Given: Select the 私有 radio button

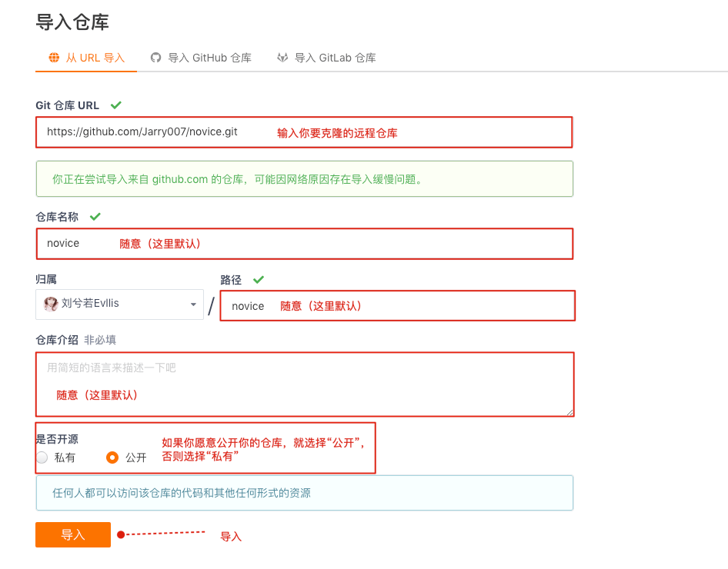Looking at the screenshot, I should [42, 457].
